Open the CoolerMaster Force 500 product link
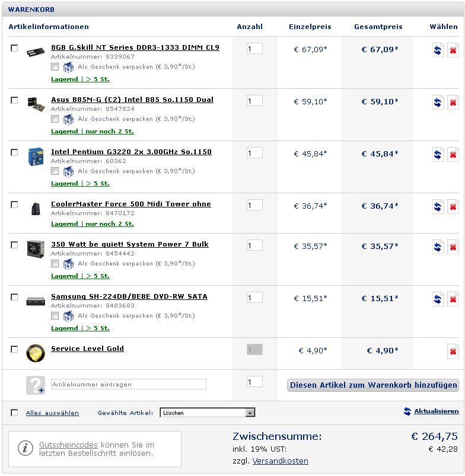 (x=131, y=205)
